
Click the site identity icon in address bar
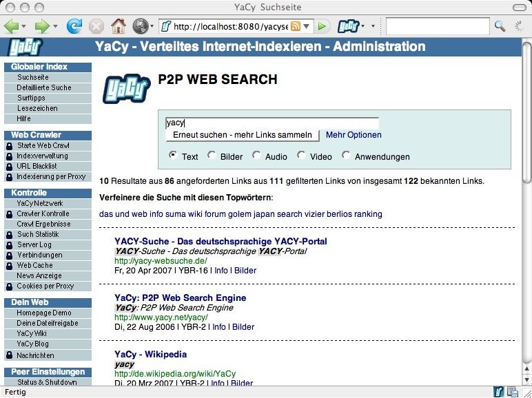tap(166, 26)
